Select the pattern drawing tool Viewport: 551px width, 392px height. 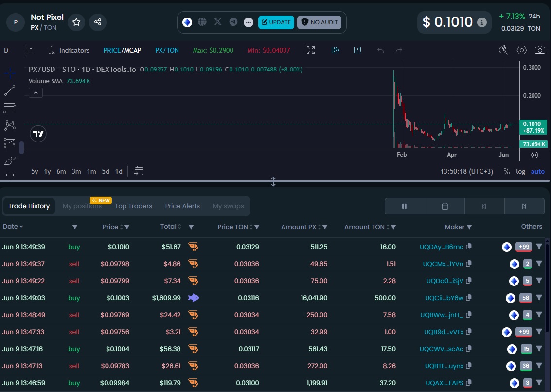pos(10,125)
